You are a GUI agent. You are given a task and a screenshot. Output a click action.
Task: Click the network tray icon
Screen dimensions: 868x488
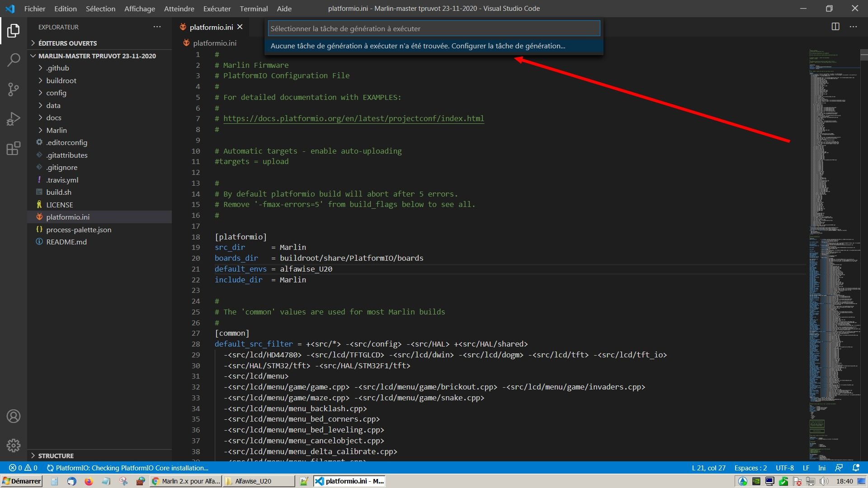click(811, 481)
